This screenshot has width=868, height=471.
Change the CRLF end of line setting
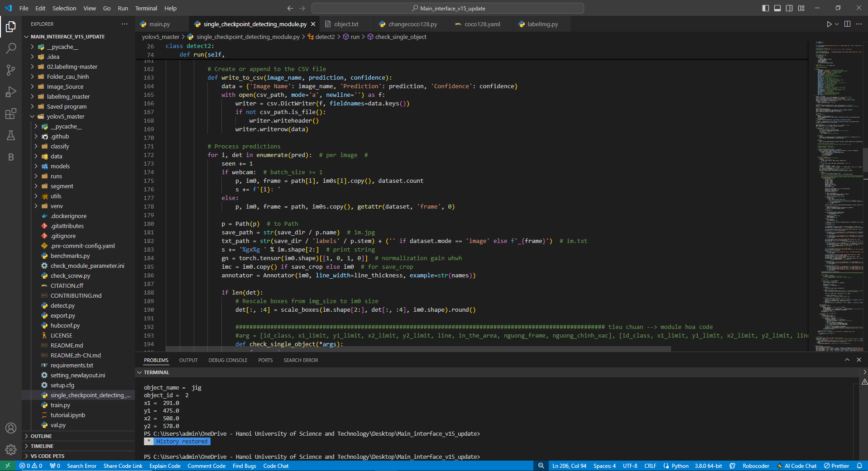650,466
